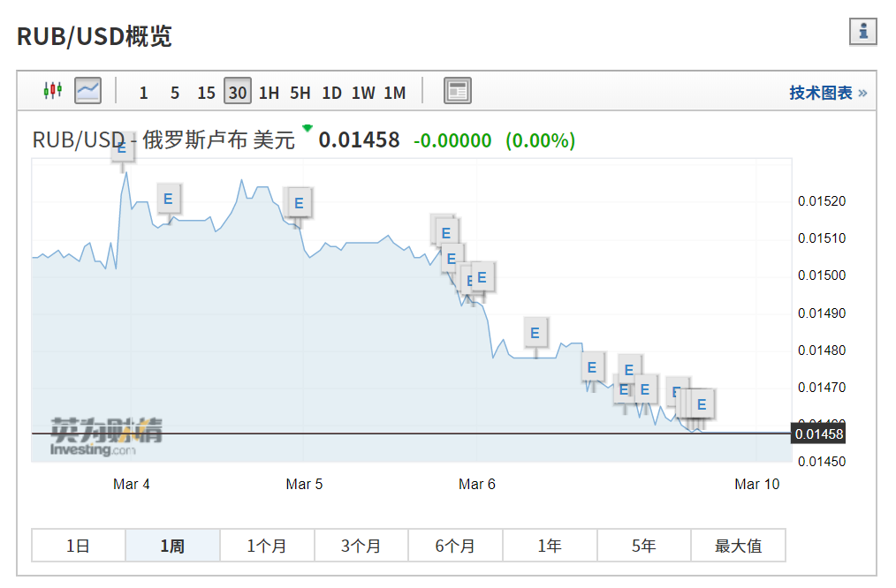
Task: Click the Mar 10 date label
Action: (x=756, y=484)
